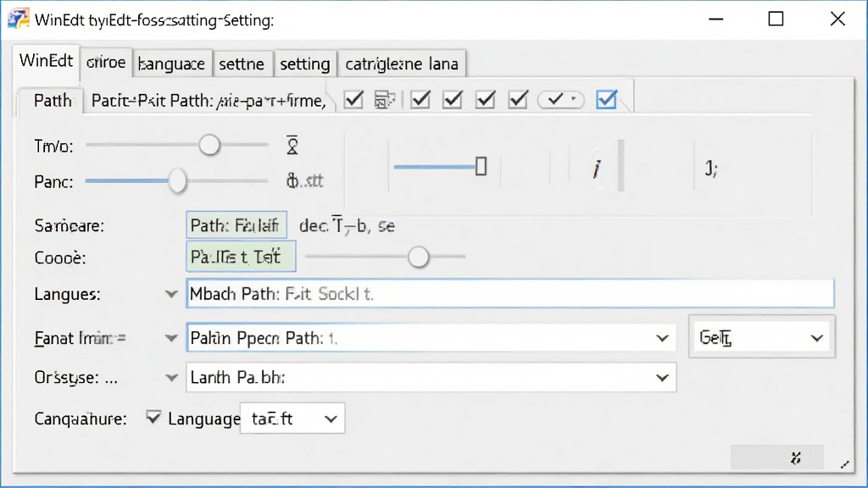Click the list icon between toolbar checkmarks
This screenshot has height=488, width=868.
[384, 100]
